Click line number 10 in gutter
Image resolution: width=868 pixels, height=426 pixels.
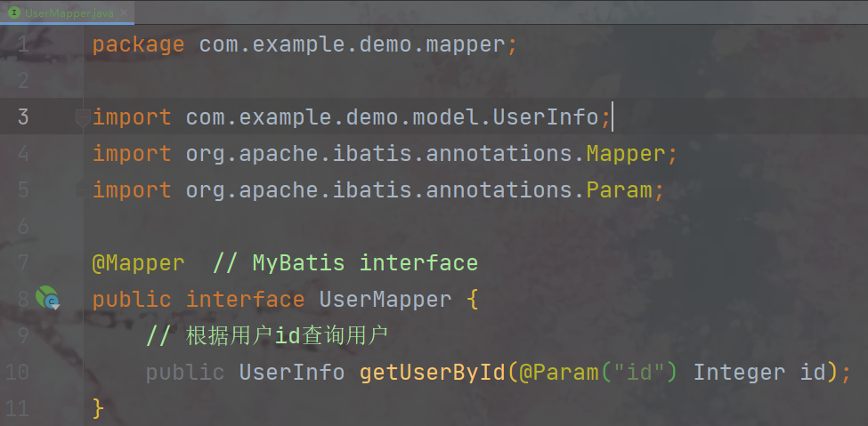pyautogui.click(x=17, y=372)
